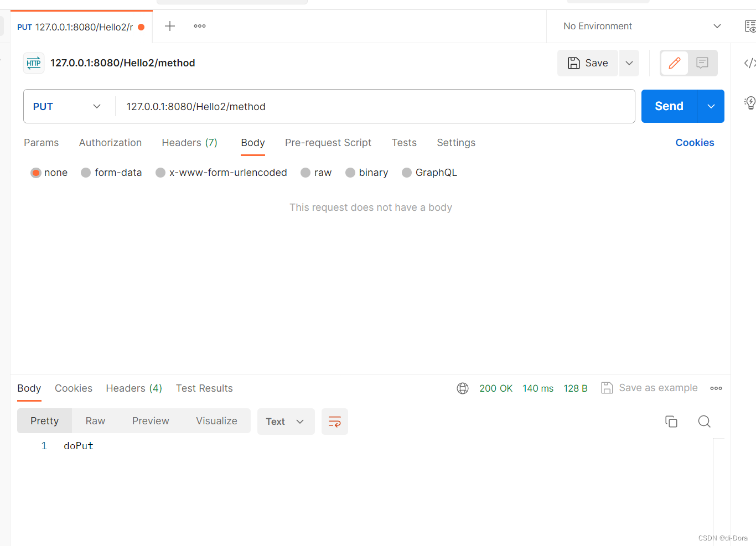Switch response view to Preview
The width and height of the screenshot is (756, 546).
pyautogui.click(x=151, y=421)
